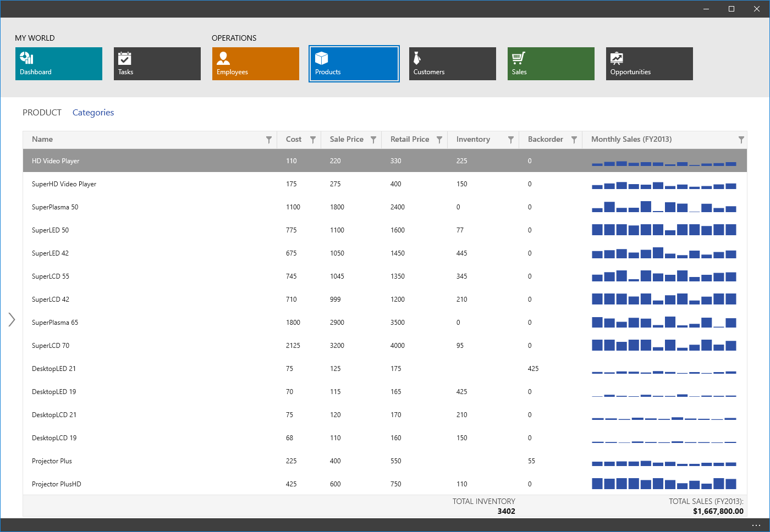This screenshot has height=532, width=770.
Task: Click the SuperLED 42 sales sparkline
Action: pyautogui.click(x=664, y=253)
